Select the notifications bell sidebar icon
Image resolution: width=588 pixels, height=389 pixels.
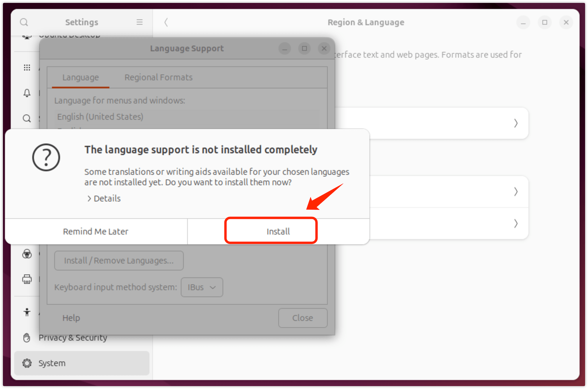pyautogui.click(x=27, y=93)
